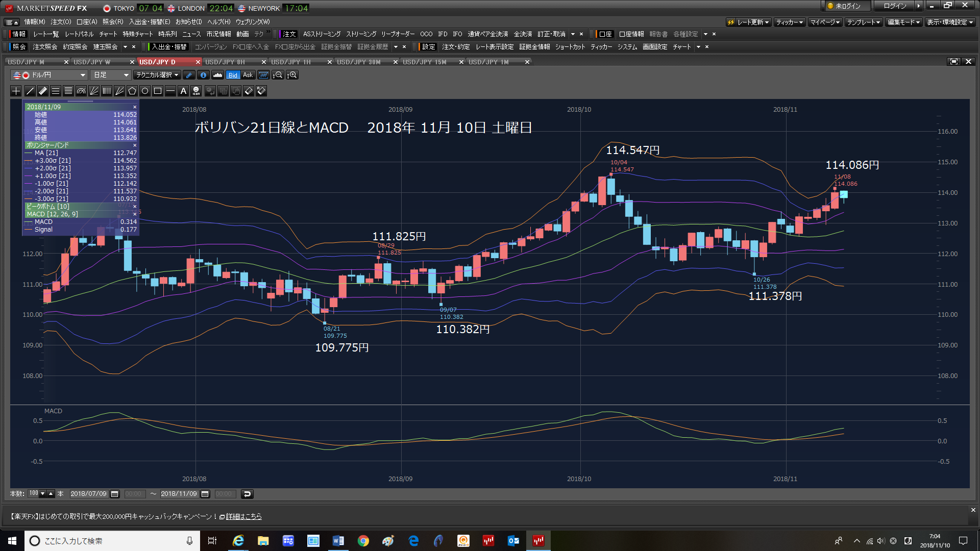Viewport: 980px width, 551px height.
Task: Close the 2018/11/09 price data panel
Action: tap(135, 107)
